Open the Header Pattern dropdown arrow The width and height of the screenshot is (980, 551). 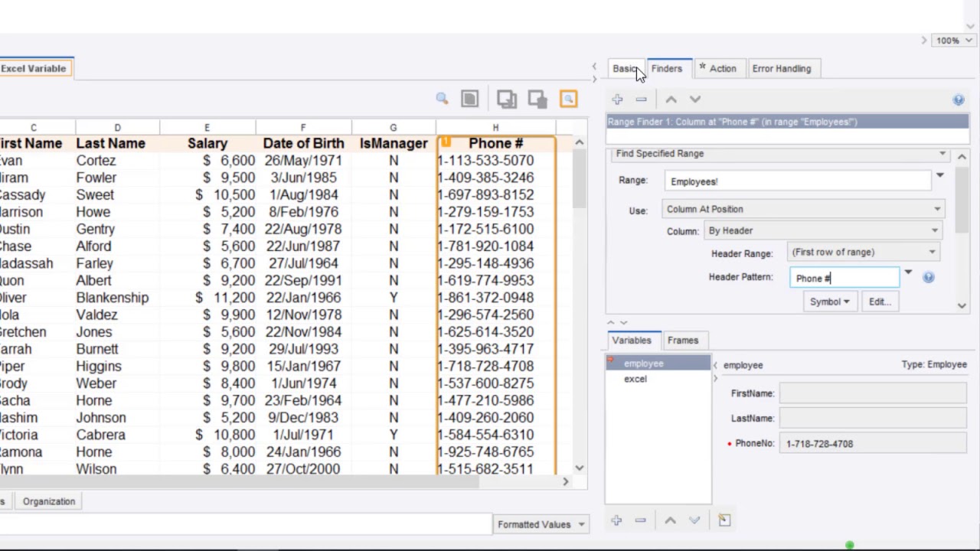pos(908,272)
